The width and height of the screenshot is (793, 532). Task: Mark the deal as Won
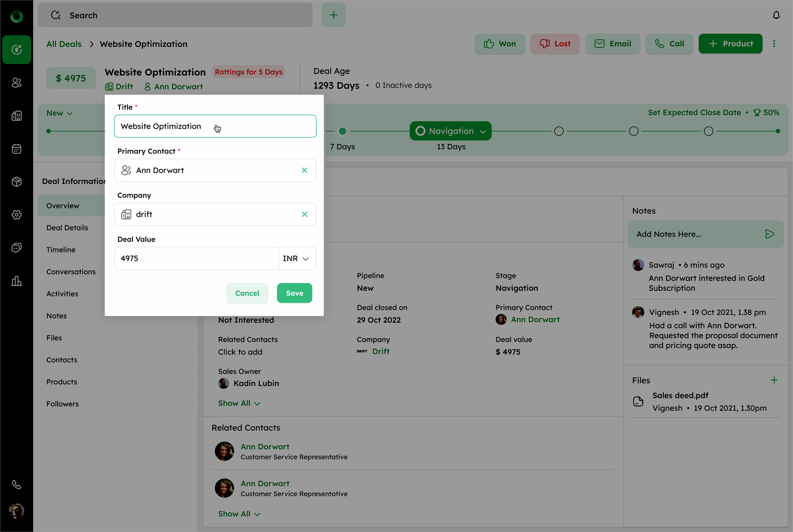pos(499,44)
